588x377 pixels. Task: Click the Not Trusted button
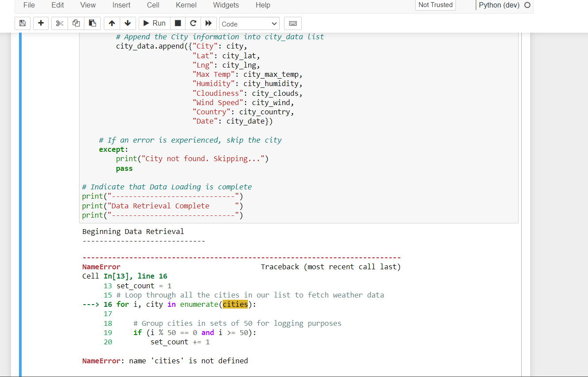[435, 5]
